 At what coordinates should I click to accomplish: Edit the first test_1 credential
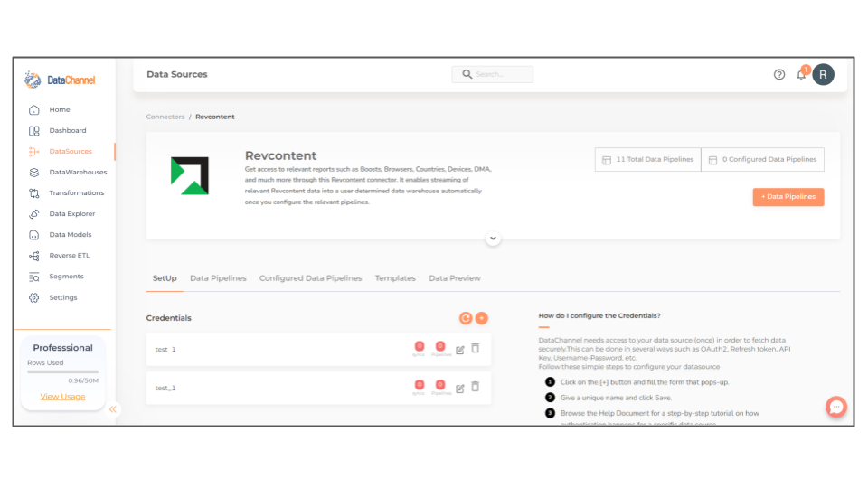(460, 350)
